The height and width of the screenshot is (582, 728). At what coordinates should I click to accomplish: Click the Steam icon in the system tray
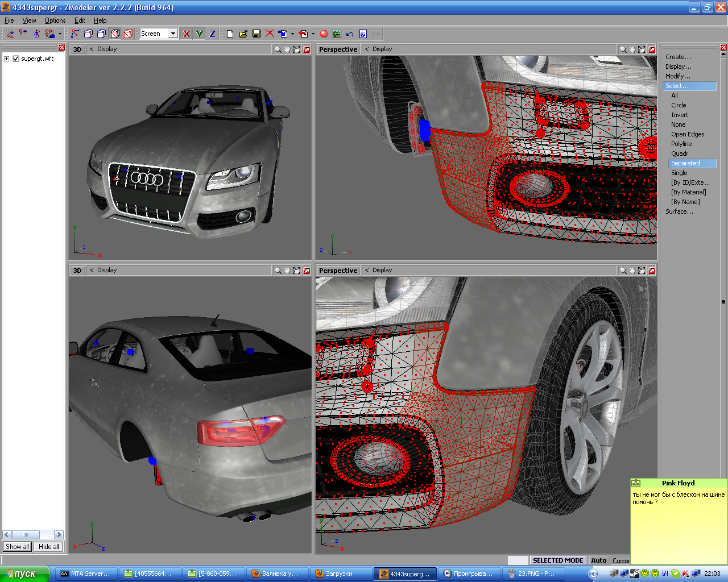coord(635,573)
